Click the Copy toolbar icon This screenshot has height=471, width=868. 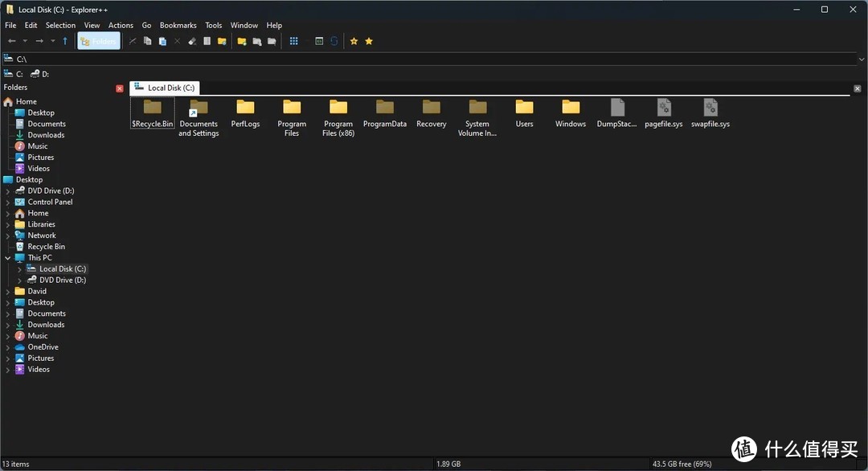tap(147, 41)
